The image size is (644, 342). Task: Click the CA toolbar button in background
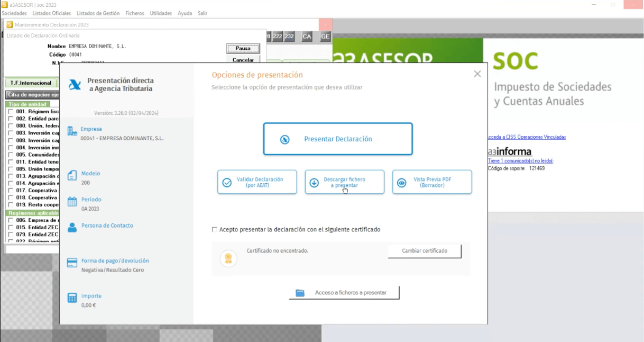307,37
